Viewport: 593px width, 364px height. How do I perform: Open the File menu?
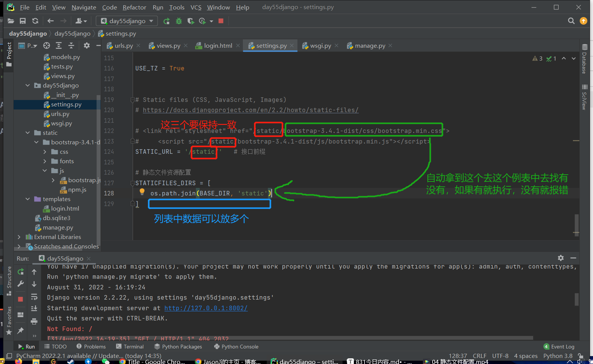coord(25,7)
